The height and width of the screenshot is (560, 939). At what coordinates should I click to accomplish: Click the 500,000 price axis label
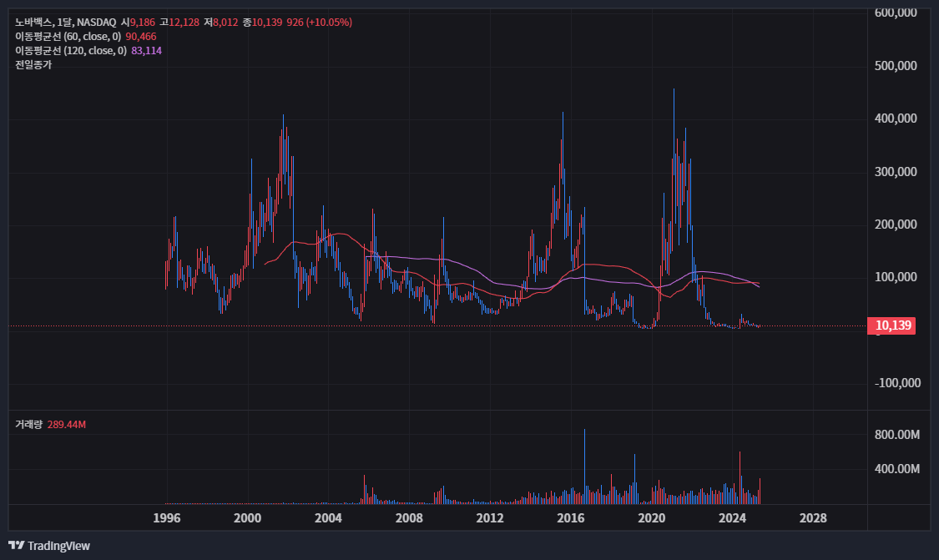click(896, 66)
